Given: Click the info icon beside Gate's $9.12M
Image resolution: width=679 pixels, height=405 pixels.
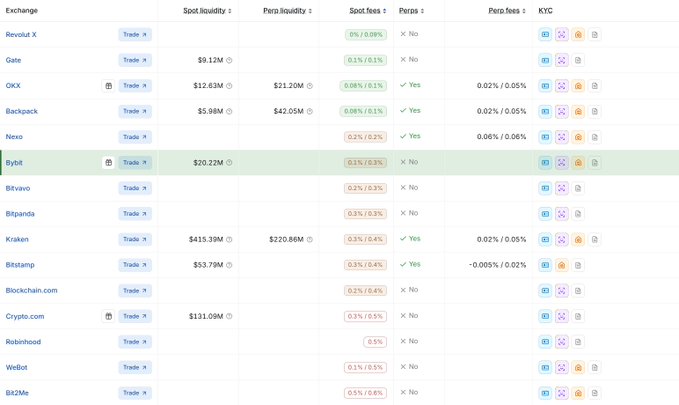Looking at the screenshot, I should coord(229,60).
